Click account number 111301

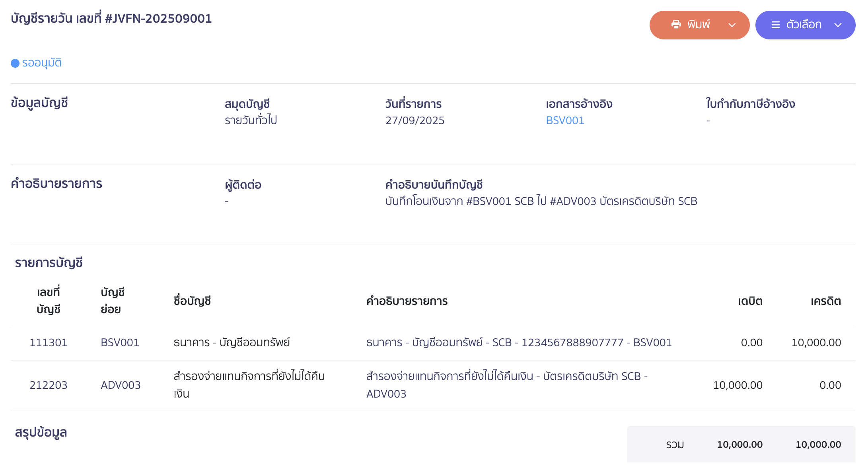point(49,343)
